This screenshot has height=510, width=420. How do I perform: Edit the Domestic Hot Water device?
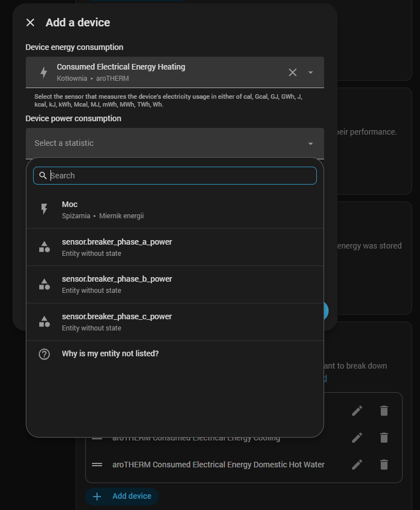tap(357, 465)
